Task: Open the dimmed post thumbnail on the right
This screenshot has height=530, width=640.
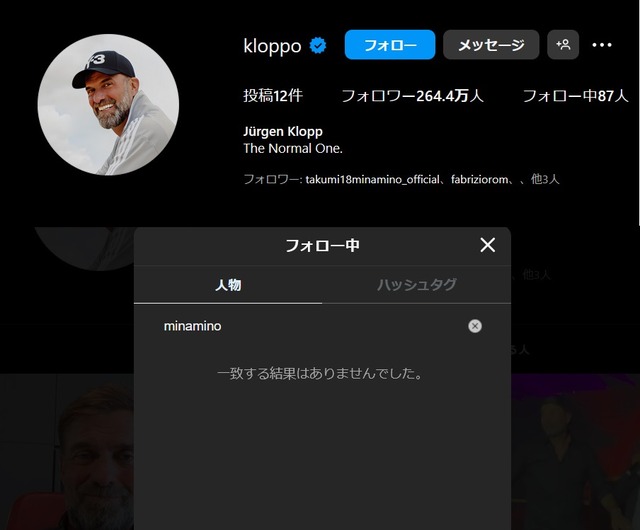Action: [575, 452]
